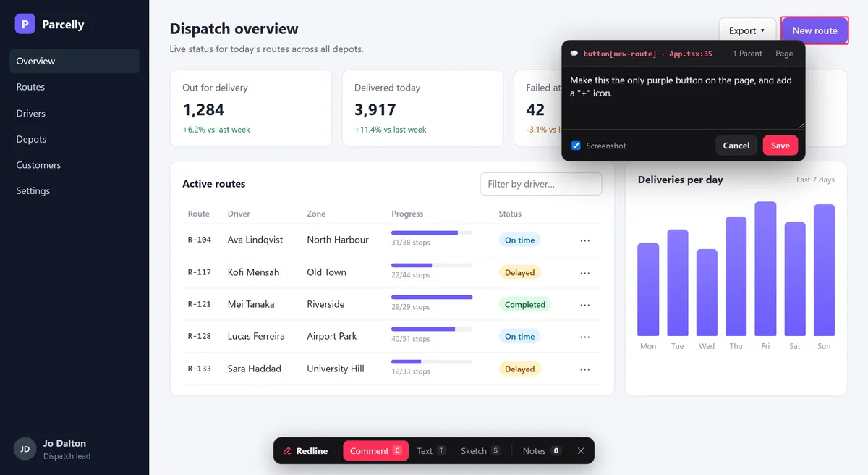Click the Redline pencil icon
This screenshot has height=475, width=868.
pyautogui.click(x=287, y=451)
